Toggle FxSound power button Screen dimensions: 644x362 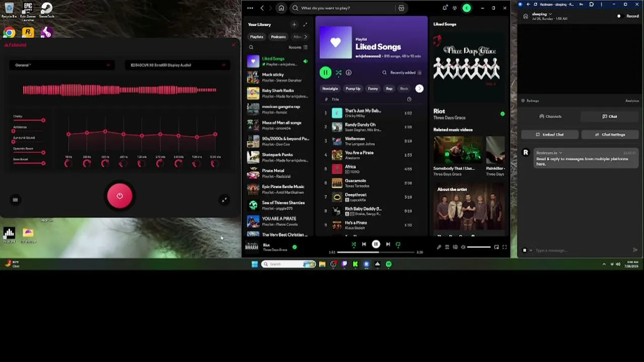pos(120,196)
